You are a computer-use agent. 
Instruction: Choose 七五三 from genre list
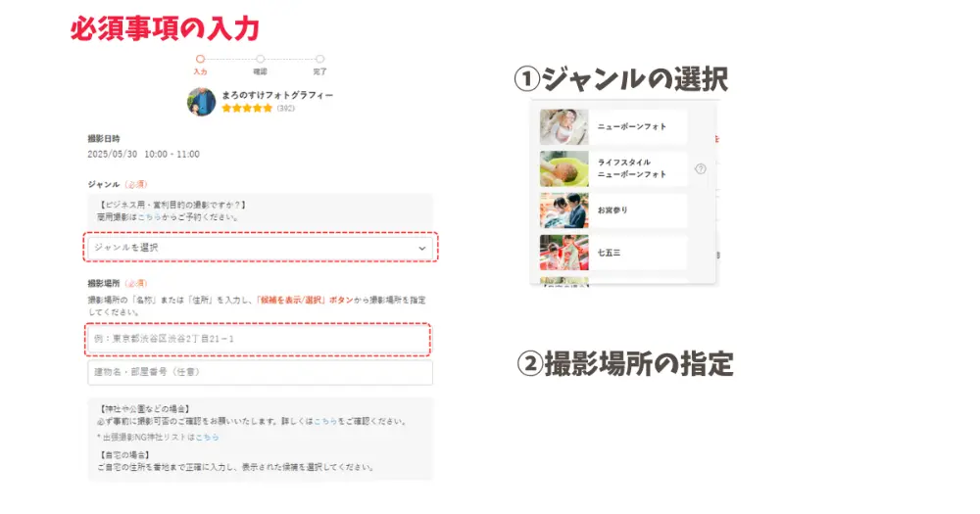[613, 253]
